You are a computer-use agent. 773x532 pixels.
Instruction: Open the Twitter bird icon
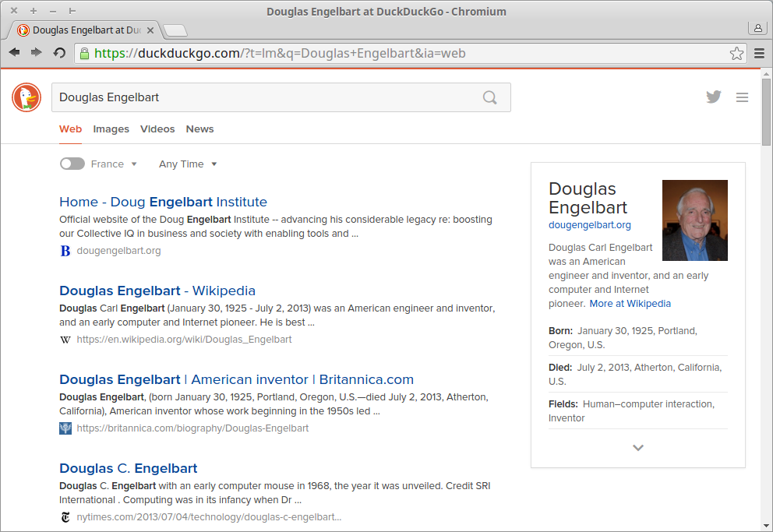(x=713, y=97)
